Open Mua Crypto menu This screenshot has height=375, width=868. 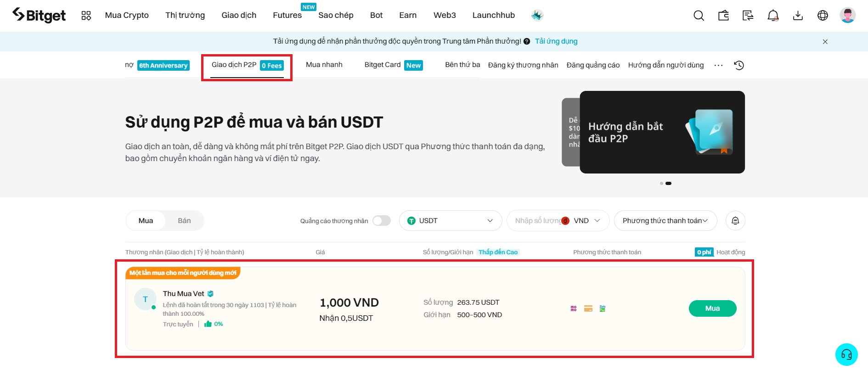[127, 16]
